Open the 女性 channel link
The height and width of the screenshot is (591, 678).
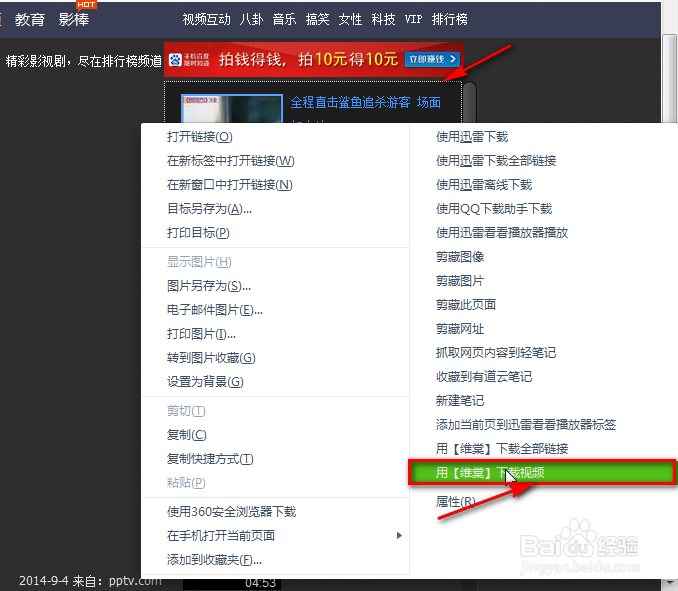[350, 19]
